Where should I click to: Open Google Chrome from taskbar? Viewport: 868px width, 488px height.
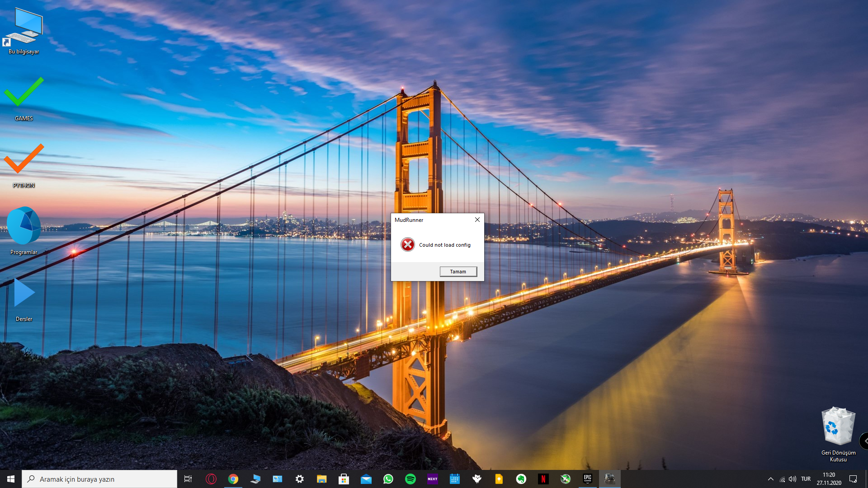(233, 479)
